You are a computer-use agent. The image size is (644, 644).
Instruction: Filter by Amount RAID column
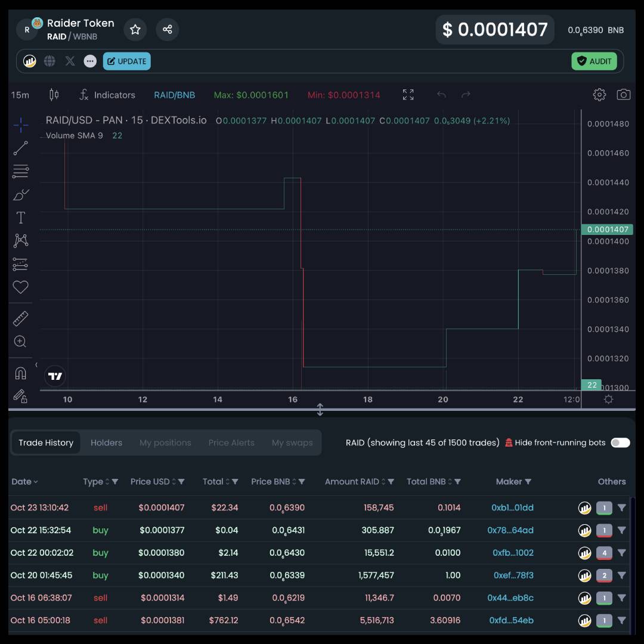click(x=391, y=482)
